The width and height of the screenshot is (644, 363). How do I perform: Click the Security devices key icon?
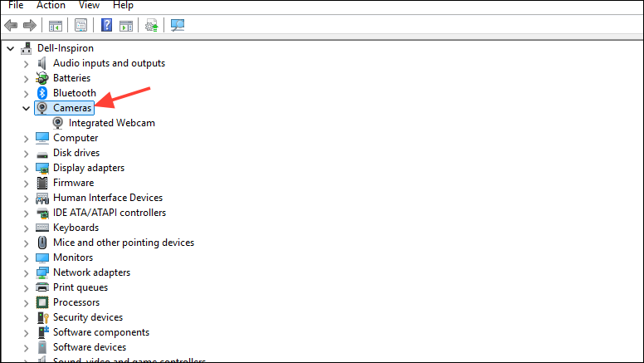pos(42,317)
